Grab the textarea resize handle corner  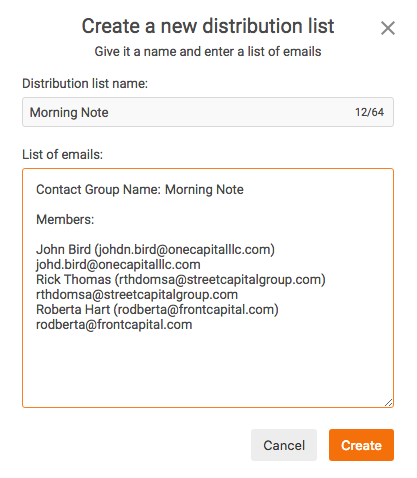tap(389, 403)
